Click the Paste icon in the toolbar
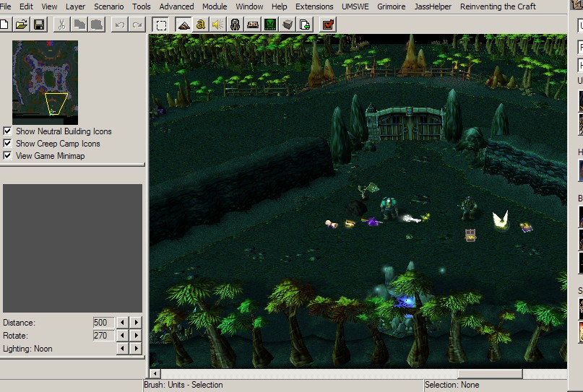The height and width of the screenshot is (392, 583). point(97,25)
